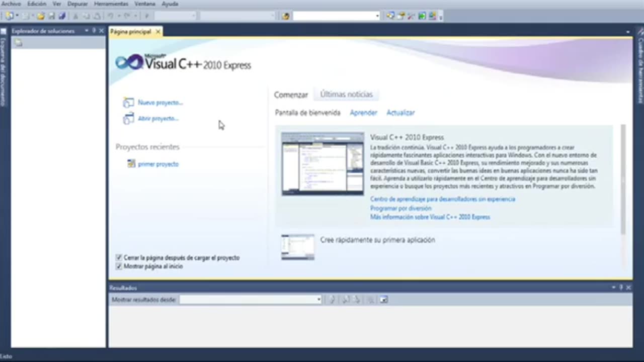The image size is (644, 362).
Task: Click the first icon in Resultados toolbar
Action: [332, 300]
